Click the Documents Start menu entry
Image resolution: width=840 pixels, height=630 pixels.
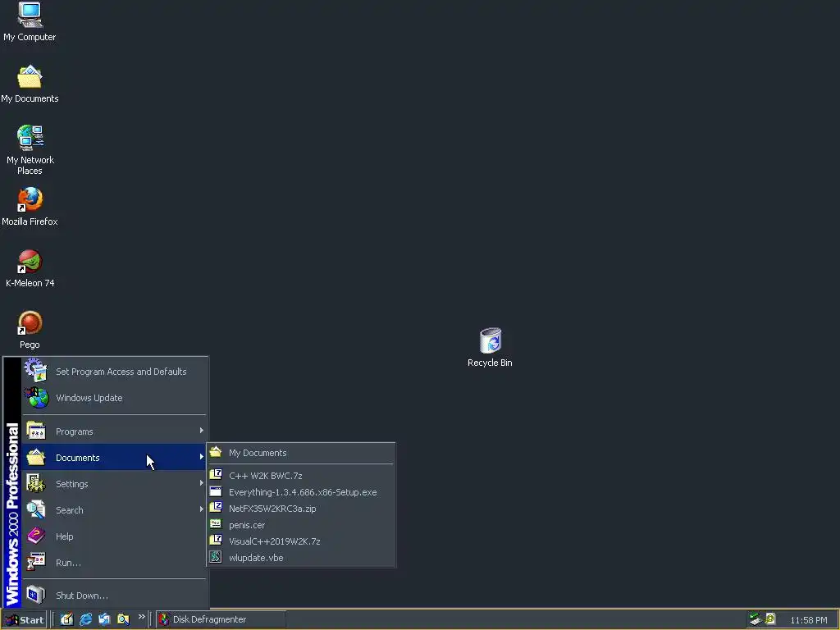[x=114, y=458]
